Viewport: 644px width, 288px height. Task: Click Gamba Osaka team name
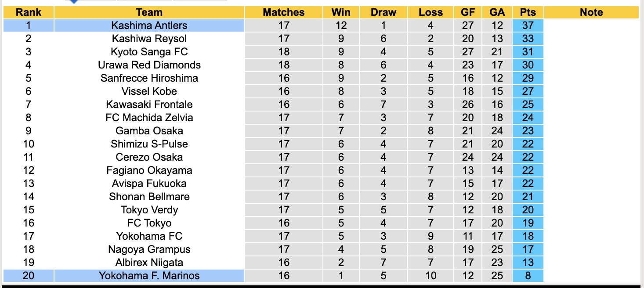(149, 131)
